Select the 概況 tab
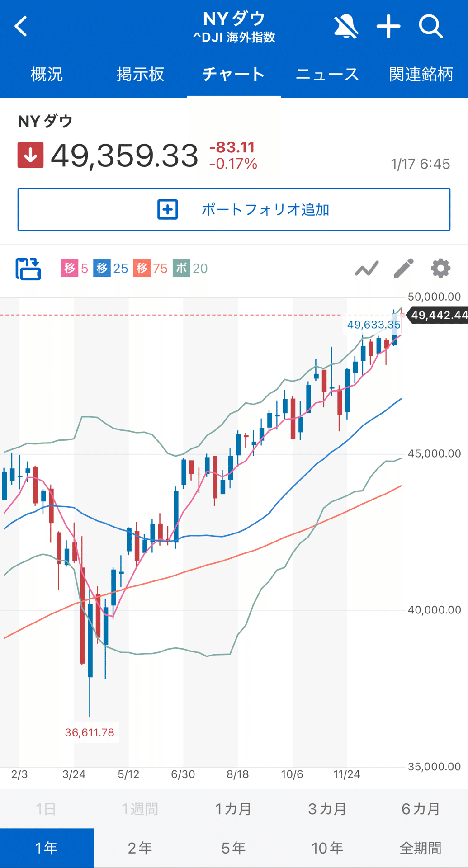This screenshot has width=468, height=868. point(46,74)
